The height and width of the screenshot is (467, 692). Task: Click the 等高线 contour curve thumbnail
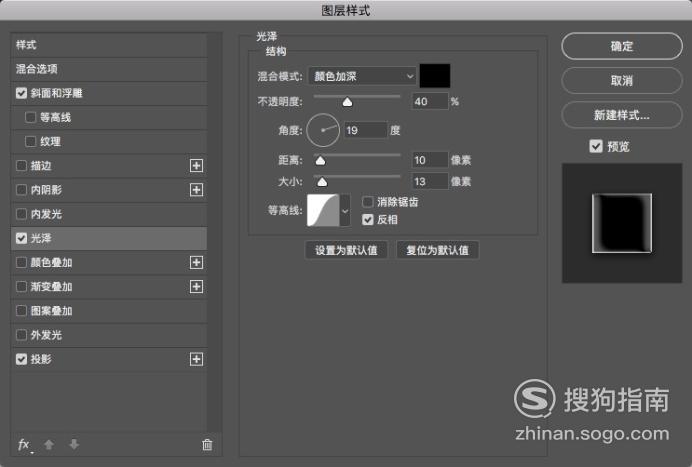(x=323, y=211)
